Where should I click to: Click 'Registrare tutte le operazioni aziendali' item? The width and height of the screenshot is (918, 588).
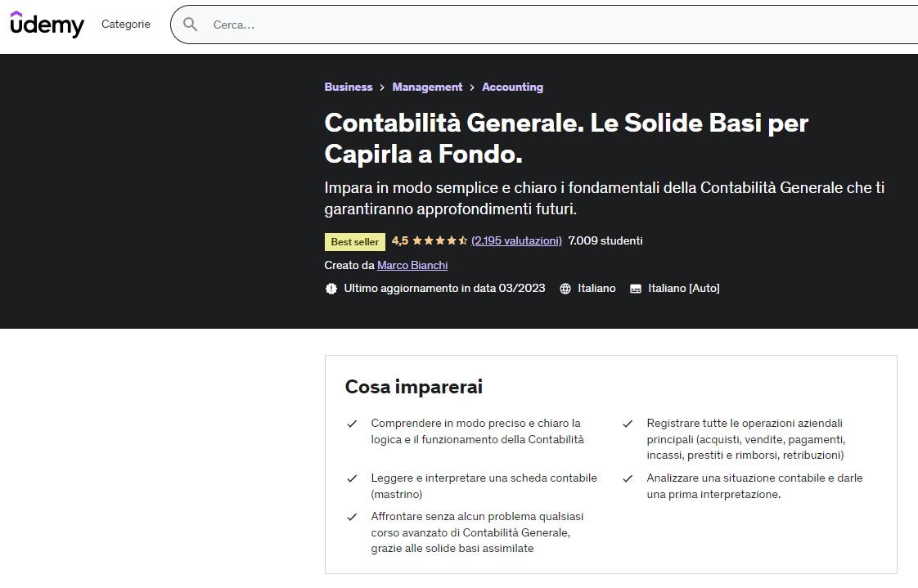pyautogui.click(x=746, y=439)
